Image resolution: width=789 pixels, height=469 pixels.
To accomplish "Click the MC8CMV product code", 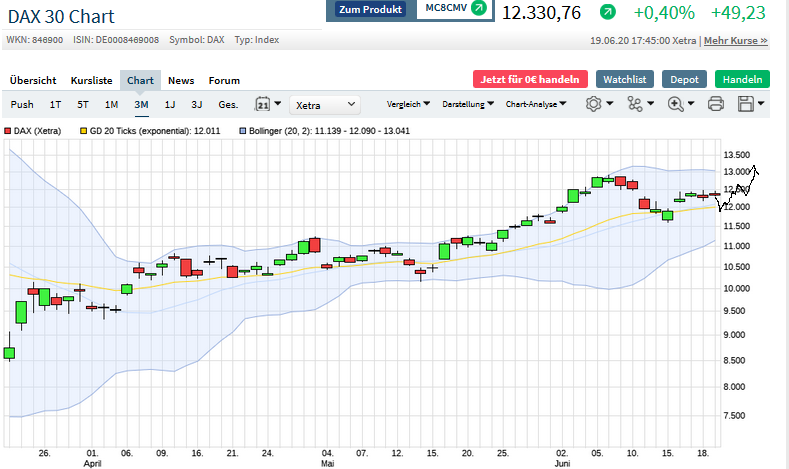I will 446,8.
